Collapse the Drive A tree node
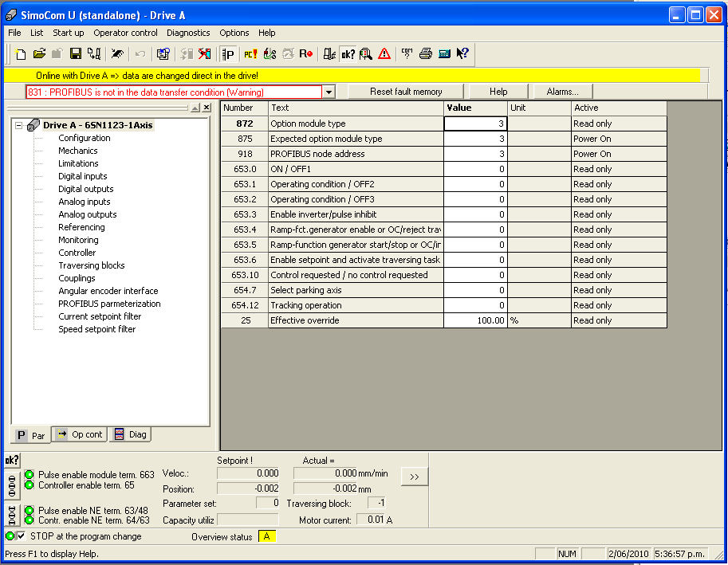This screenshot has height=565, width=728. coord(18,125)
